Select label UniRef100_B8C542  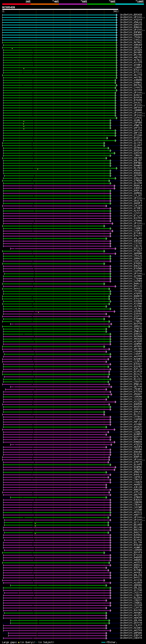[131, 85]
